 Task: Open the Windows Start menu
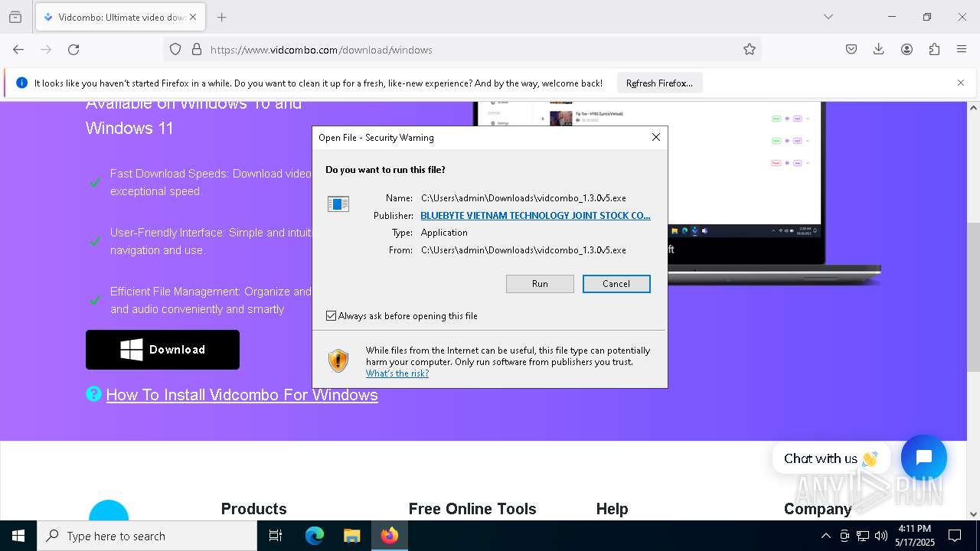pyautogui.click(x=18, y=536)
